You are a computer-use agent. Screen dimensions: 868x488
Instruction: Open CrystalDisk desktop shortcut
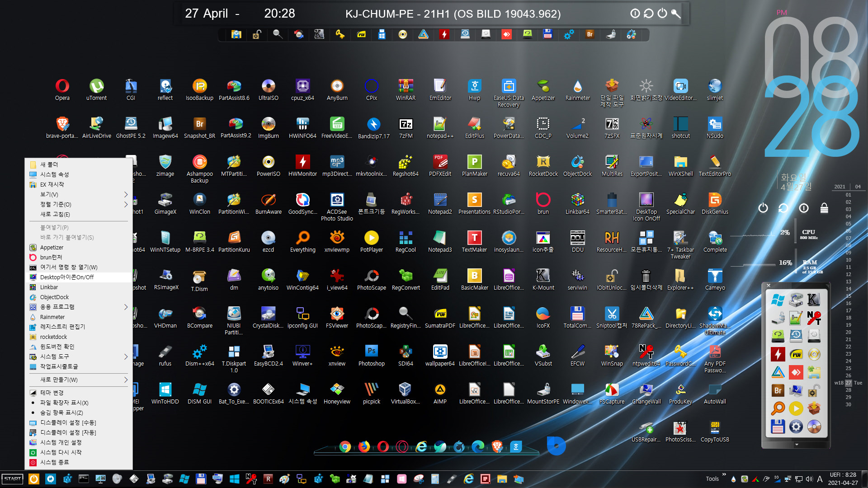(x=268, y=317)
